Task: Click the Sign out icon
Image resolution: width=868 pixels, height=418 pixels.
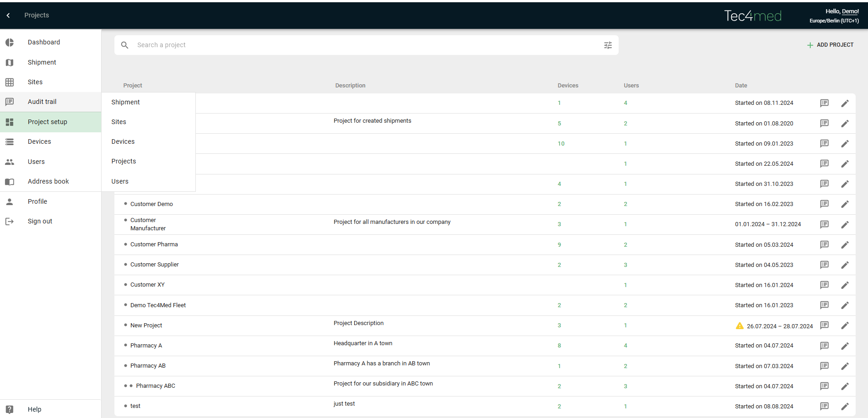Action: (x=10, y=222)
